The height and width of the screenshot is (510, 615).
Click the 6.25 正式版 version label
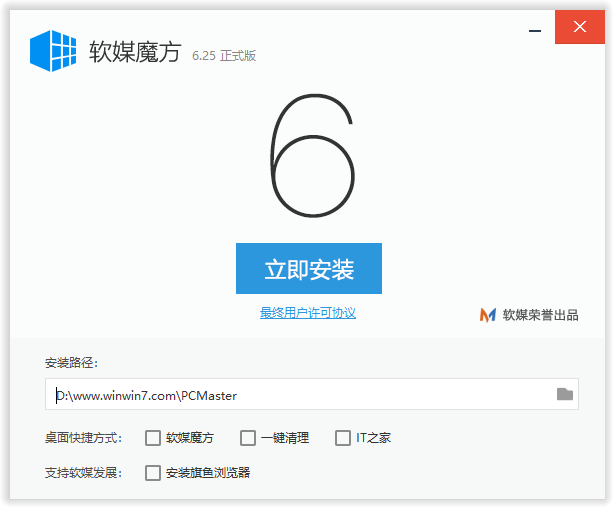[x=224, y=56]
